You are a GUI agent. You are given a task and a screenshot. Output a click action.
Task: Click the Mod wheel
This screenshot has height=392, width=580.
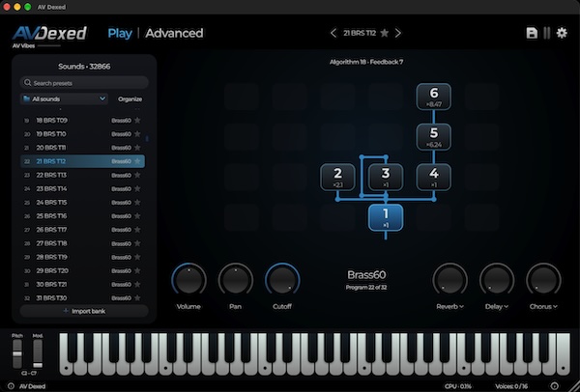click(38, 353)
